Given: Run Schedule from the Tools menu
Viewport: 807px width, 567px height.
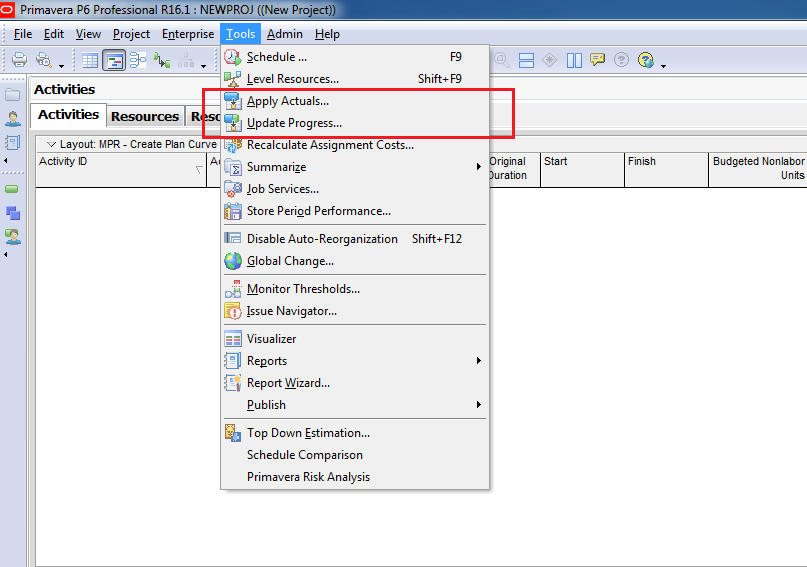Looking at the screenshot, I should [x=277, y=57].
